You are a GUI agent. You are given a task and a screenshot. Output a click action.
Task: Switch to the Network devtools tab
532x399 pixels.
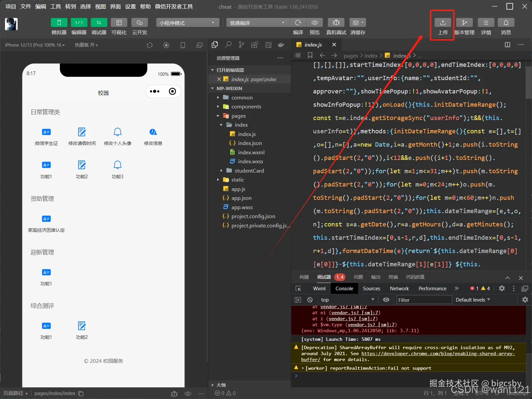click(x=399, y=289)
